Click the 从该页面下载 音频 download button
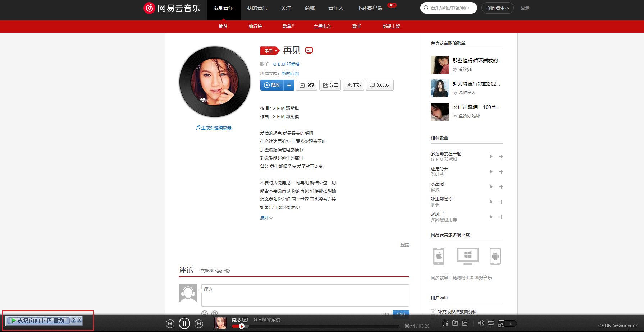This screenshot has height=332, width=644. click(38, 320)
